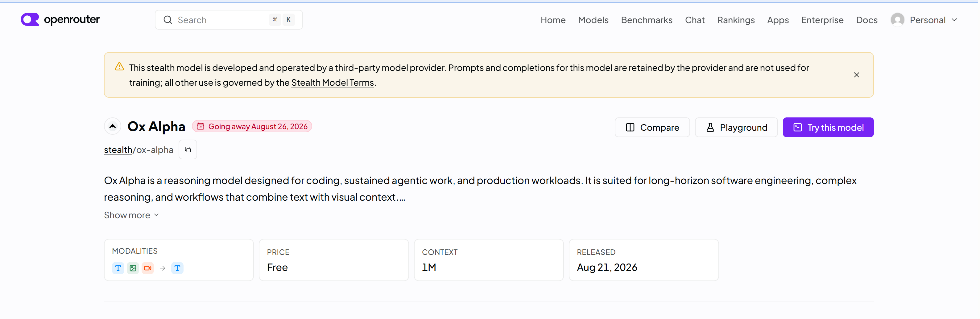Click the MODALITIES label
This screenshot has width=980, height=319.
click(x=135, y=251)
